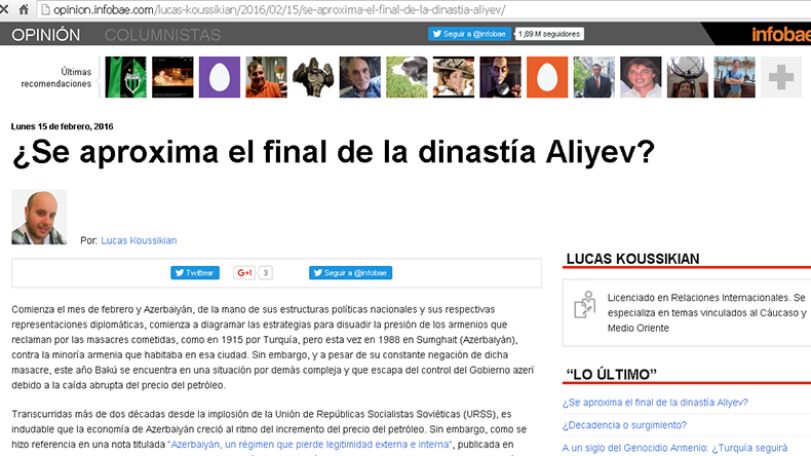Open the man in blue shirt avatar recommendation
The height and width of the screenshot is (456, 811).
click(734, 77)
